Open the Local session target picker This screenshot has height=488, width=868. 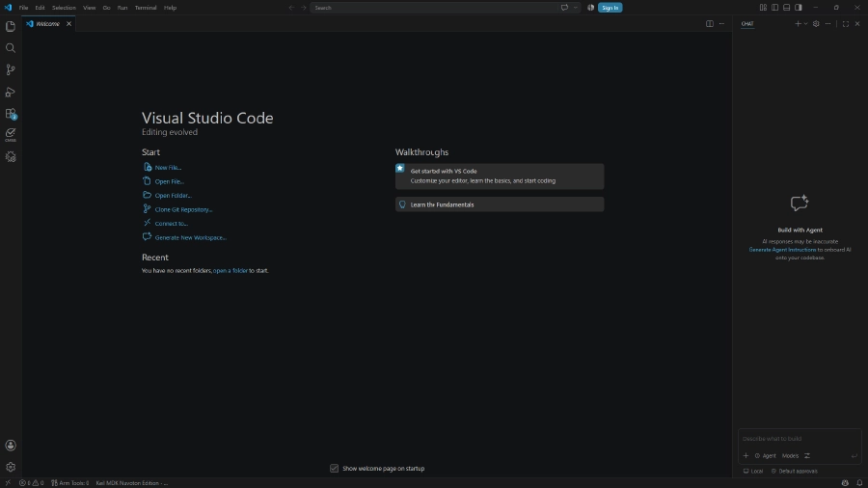(x=753, y=472)
